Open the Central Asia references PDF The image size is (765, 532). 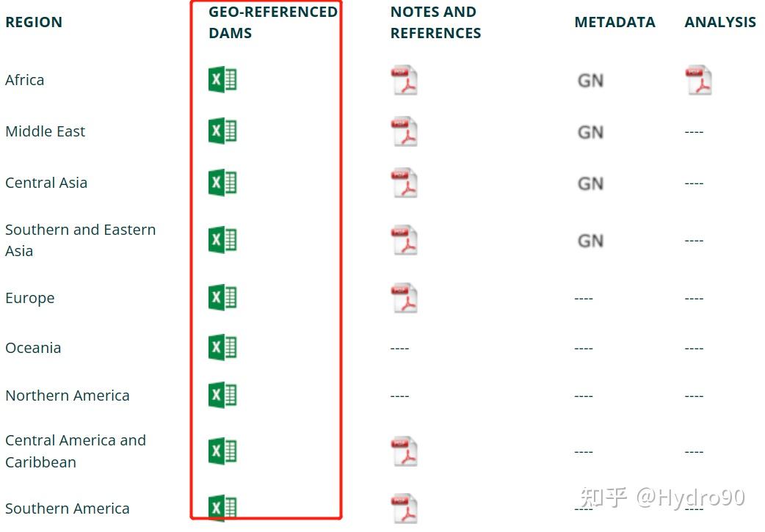(405, 182)
